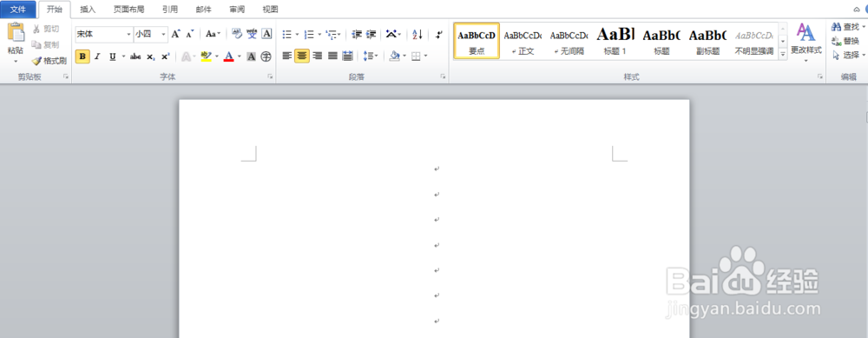Open the Font dialog launcher (字体)
Viewport: 868px width, 338px height.
click(x=270, y=77)
